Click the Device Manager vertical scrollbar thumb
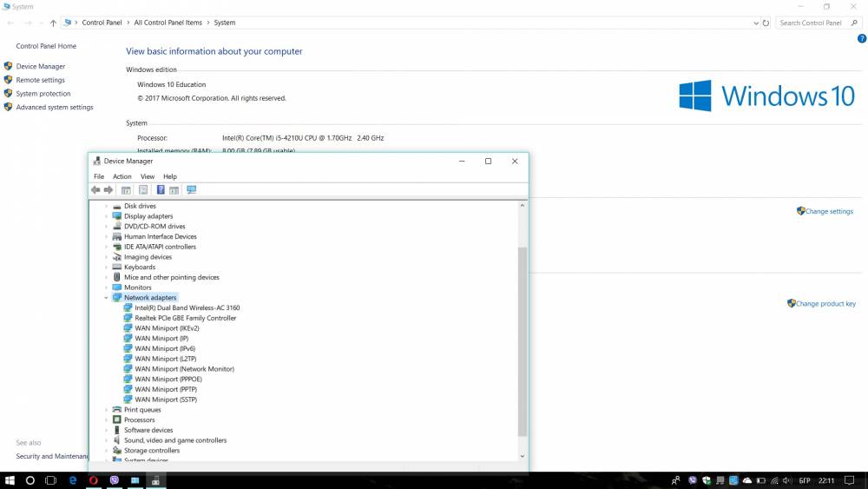This screenshot has height=489, width=868. (522, 341)
